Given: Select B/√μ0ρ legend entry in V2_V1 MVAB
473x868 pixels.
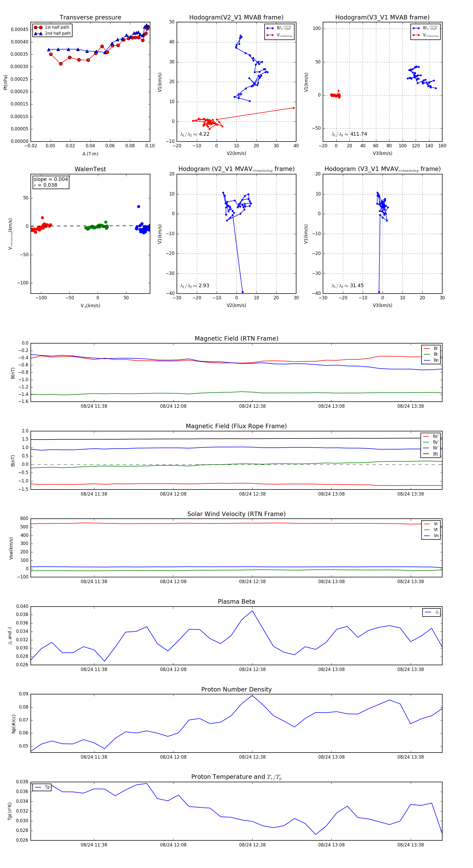Looking at the screenshot, I should [279, 28].
